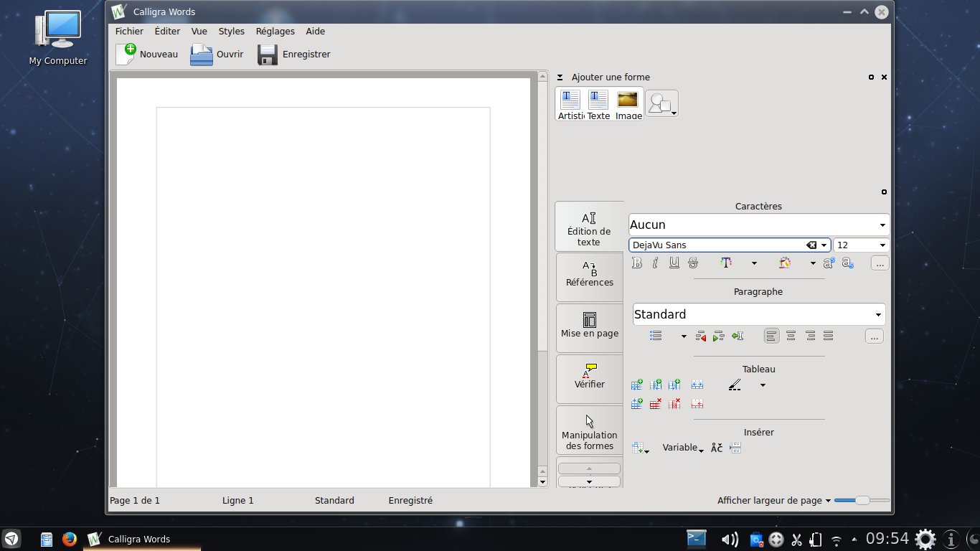
Task: Split table cells
Action: (x=697, y=404)
